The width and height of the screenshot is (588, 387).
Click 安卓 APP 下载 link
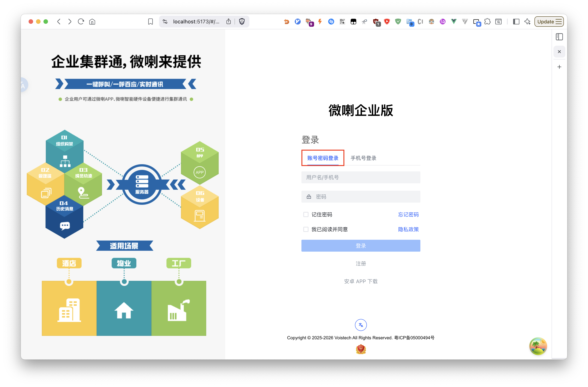pos(361,281)
